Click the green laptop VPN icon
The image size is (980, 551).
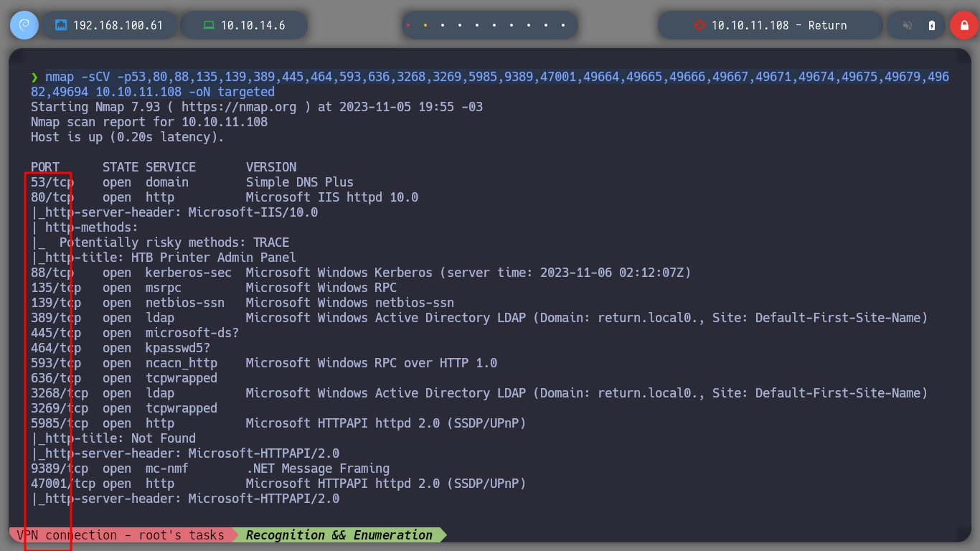point(209,25)
